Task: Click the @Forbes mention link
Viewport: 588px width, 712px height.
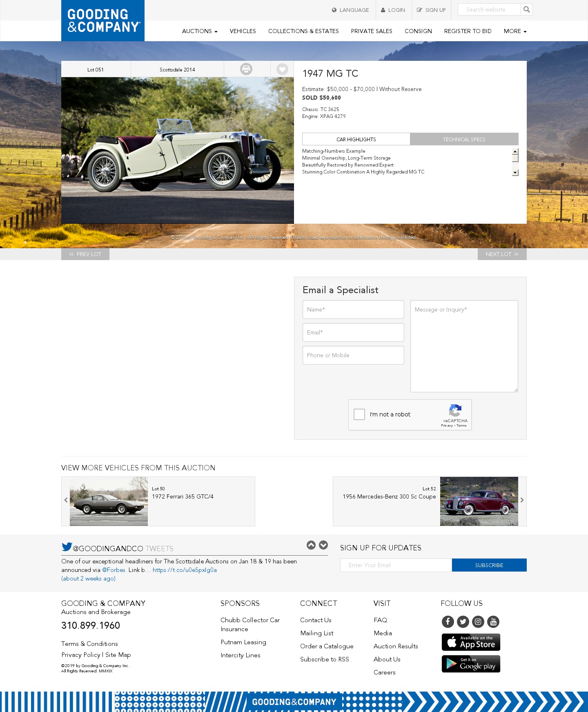Action: 114,570
